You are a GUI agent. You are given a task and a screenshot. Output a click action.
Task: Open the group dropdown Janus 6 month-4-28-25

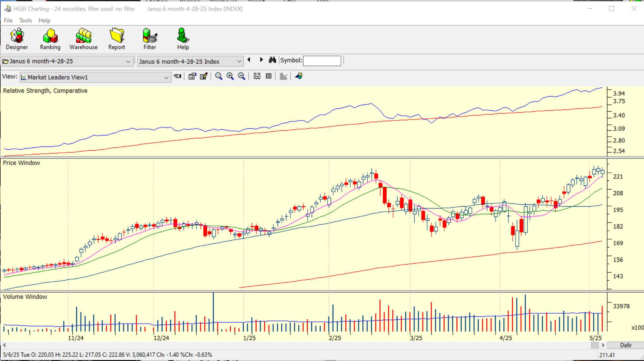[67, 61]
